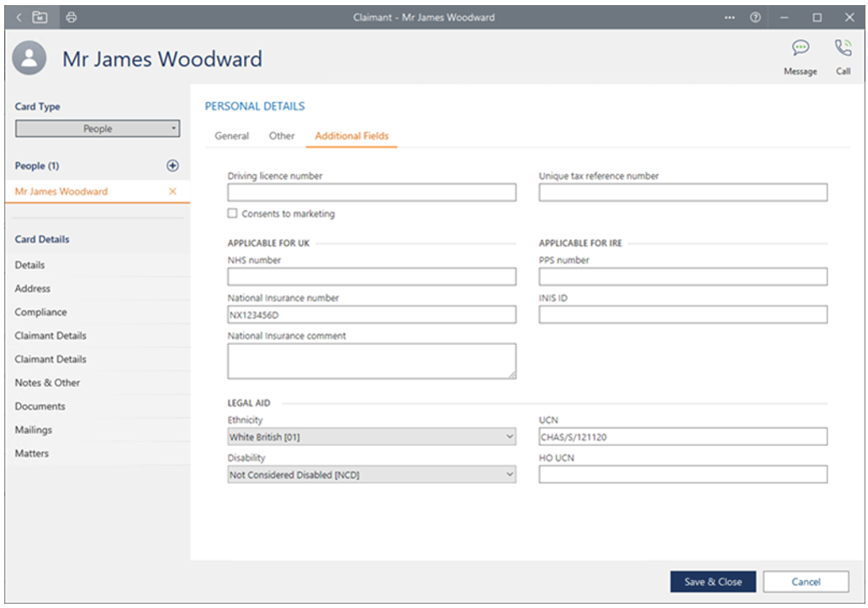Click the help question mark icon
The height and width of the screenshot is (608, 868).
(754, 17)
